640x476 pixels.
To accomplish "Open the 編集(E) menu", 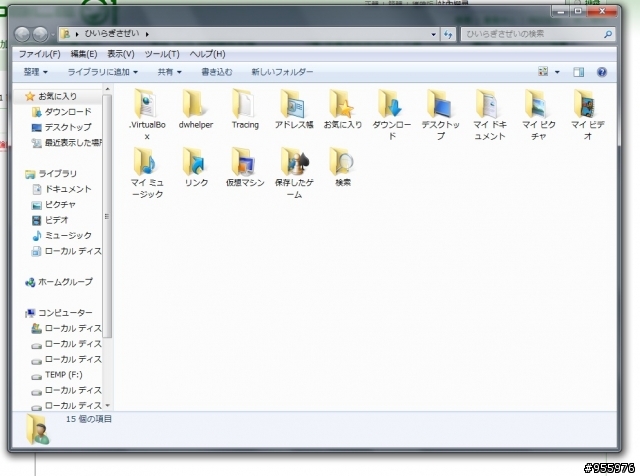I will pos(84,54).
